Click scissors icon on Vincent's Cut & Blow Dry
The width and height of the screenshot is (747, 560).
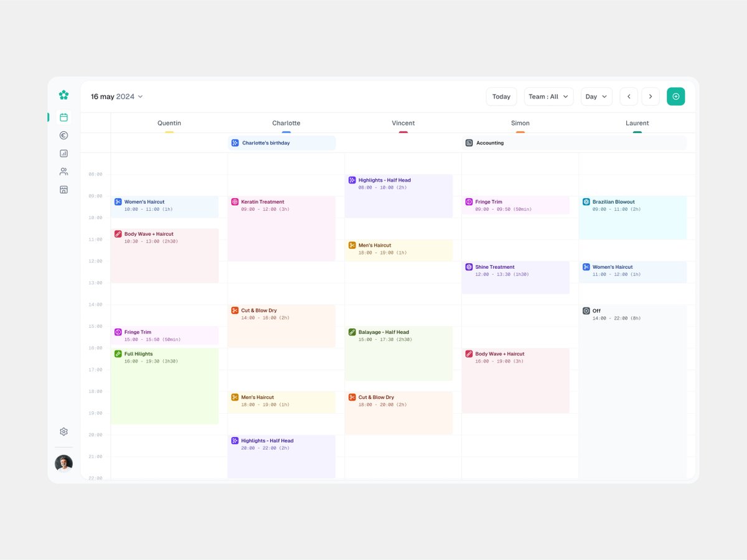click(x=352, y=397)
